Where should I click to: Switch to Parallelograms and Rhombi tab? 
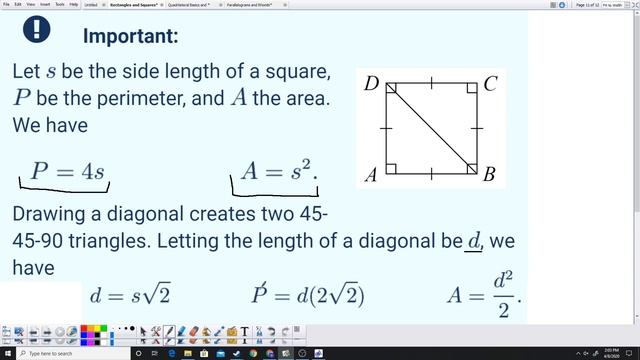coord(249,5)
